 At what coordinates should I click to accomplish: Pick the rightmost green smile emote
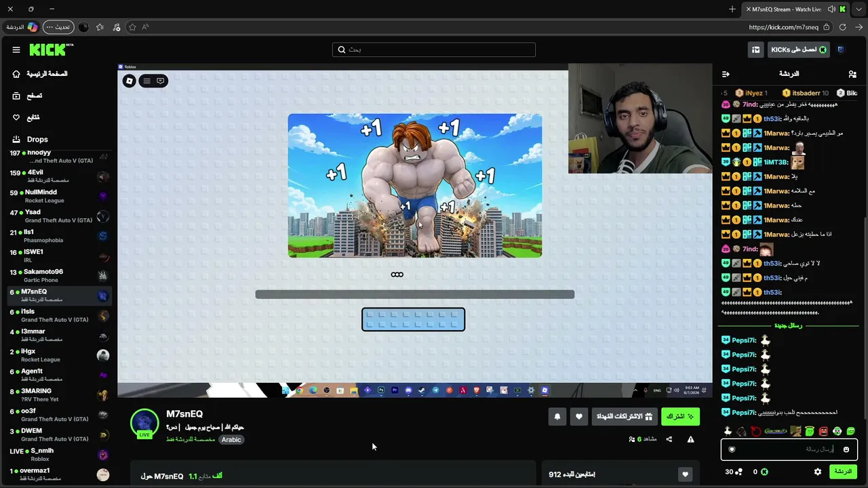click(x=851, y=431)
